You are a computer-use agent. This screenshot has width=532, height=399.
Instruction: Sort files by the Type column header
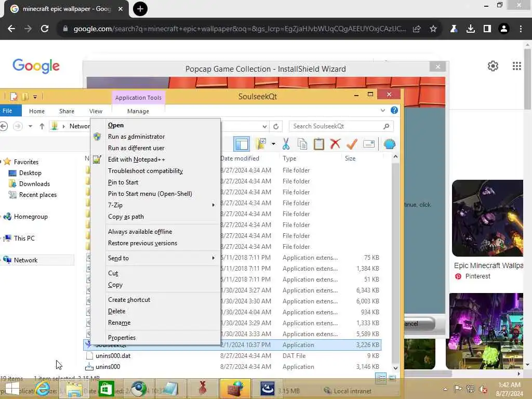pyautogui.click(x=289, y=158)
